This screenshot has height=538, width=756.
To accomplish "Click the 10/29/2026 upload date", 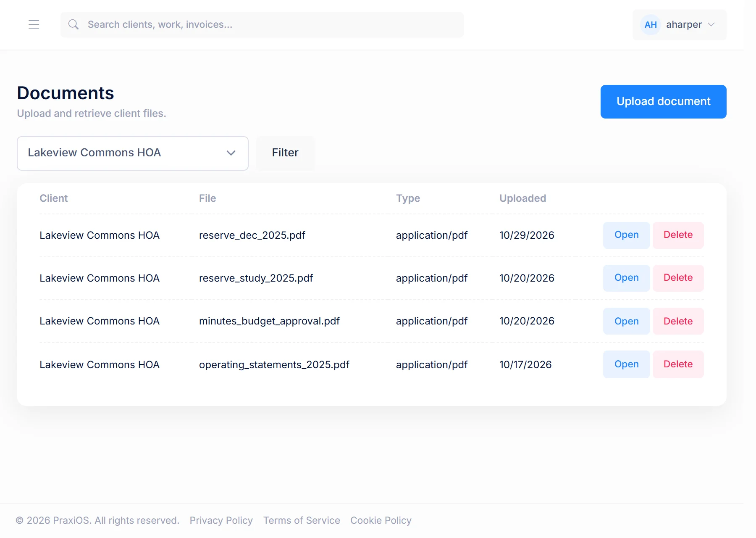I will pyautogui.click(x=527, y=235).
